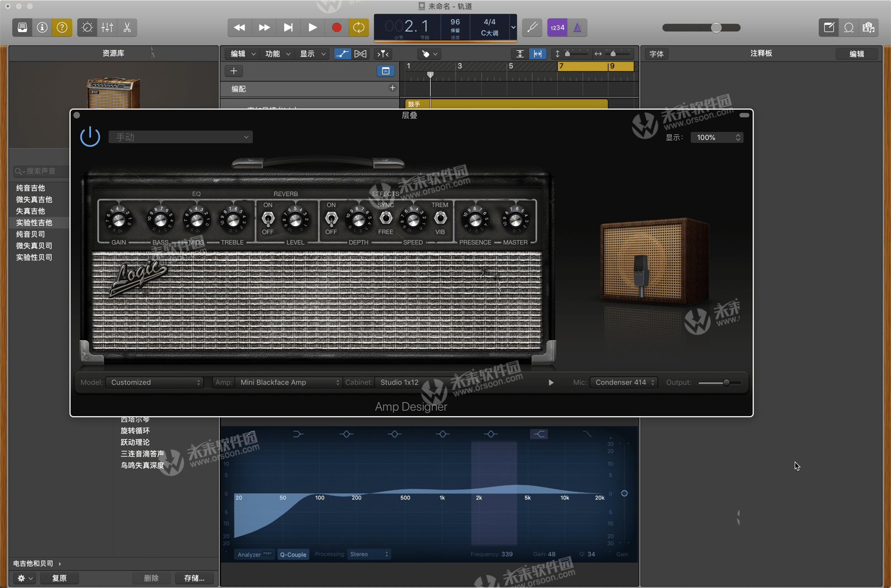
Task: Toggle the Flex button
Action: 360,54
